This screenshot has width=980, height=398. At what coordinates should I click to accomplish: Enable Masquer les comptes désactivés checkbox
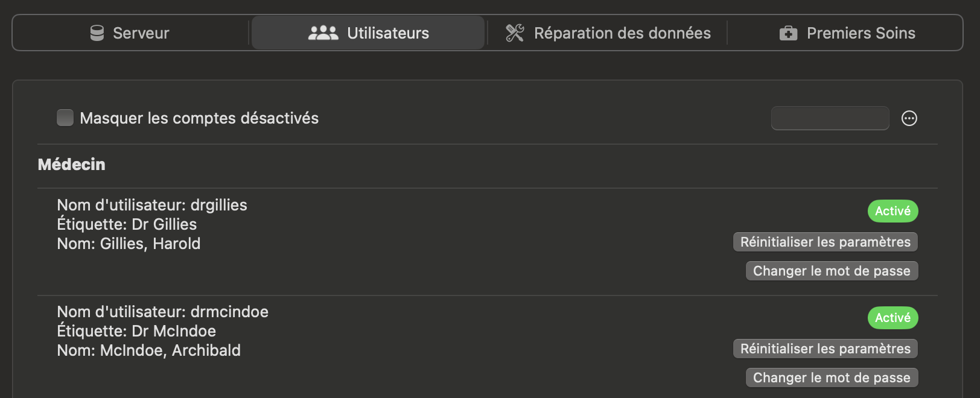65,118
